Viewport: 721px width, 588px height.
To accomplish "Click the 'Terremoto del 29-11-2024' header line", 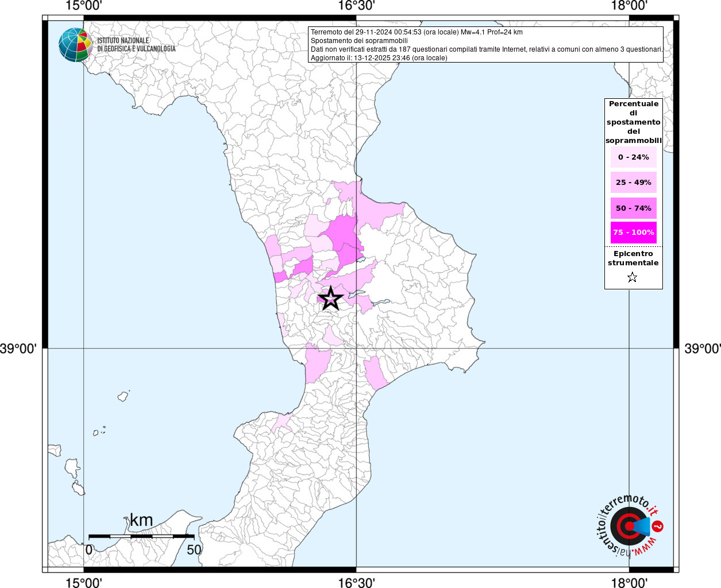I will coord(417,32).
